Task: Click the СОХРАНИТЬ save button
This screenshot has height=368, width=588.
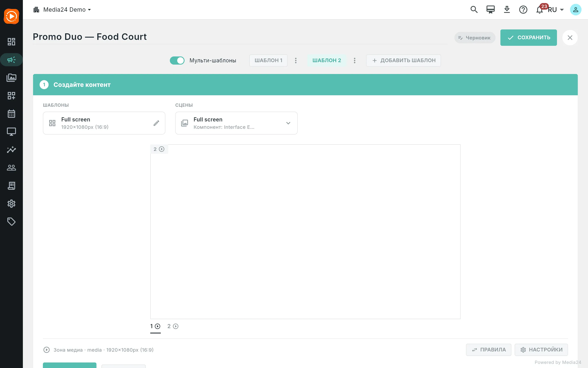Action: point(528,37)
